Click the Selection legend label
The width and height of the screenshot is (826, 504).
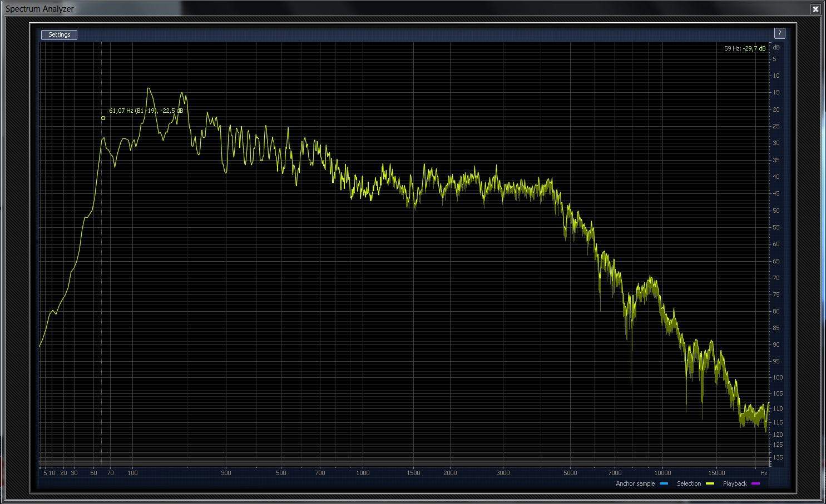coord(689,483)
